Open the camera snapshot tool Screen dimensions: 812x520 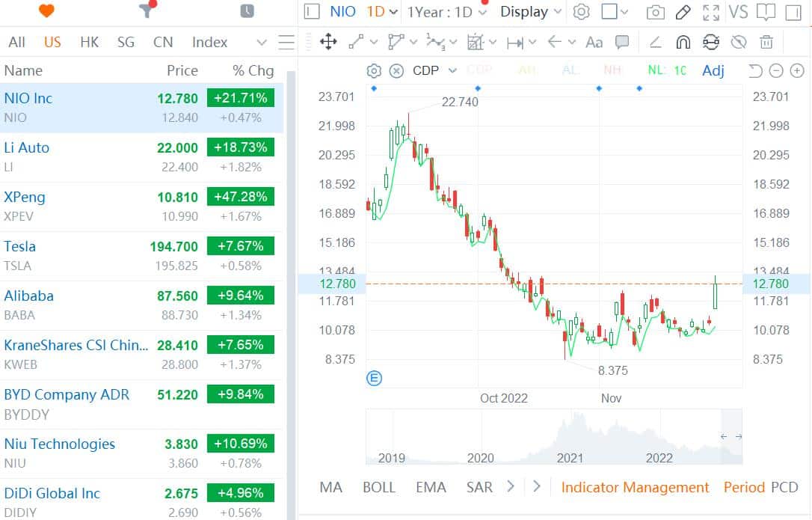(x=655, y=12)
